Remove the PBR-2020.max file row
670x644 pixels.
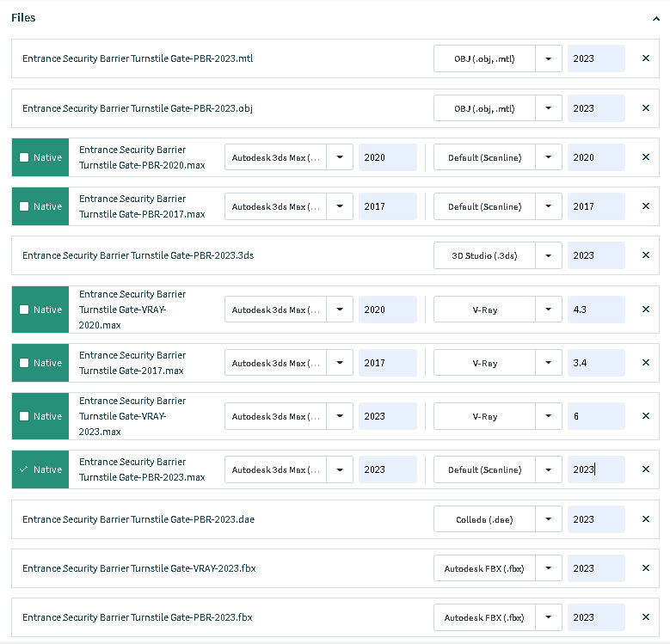tap(646, 157)
